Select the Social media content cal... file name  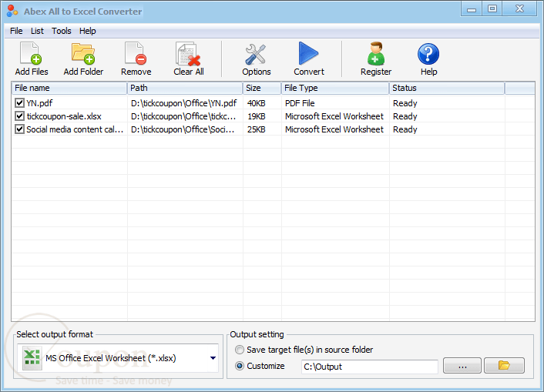(75, 129)
